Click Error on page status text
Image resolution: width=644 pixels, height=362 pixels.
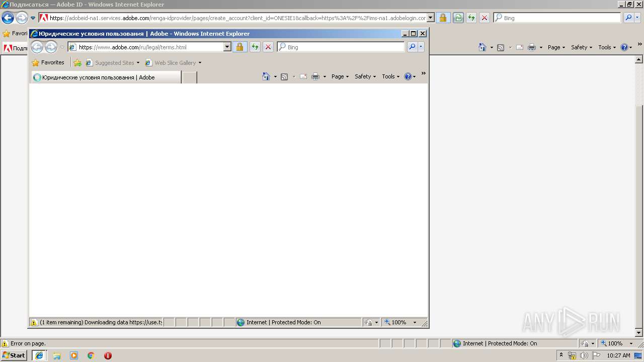pos(28,343)
